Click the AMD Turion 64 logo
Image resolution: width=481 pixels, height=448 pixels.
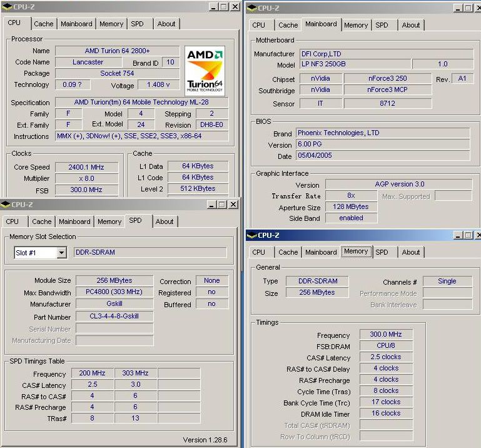pyautogui.click(x=205, y=69)
